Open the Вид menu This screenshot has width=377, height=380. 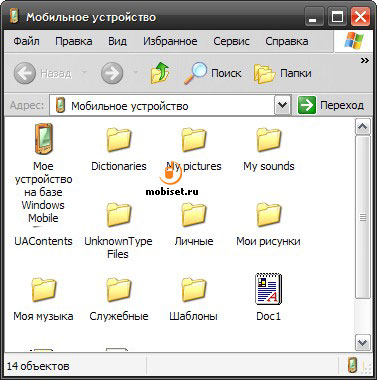[x=117, y=41]
